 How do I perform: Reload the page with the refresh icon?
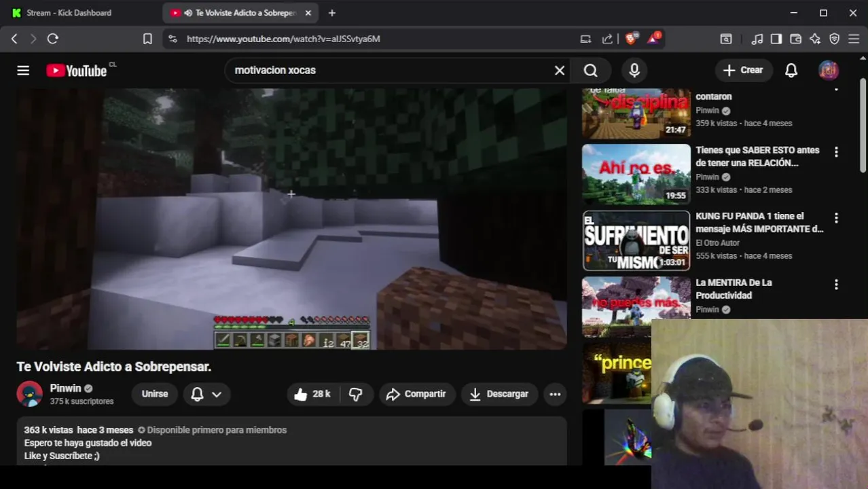tap(53, 39)
